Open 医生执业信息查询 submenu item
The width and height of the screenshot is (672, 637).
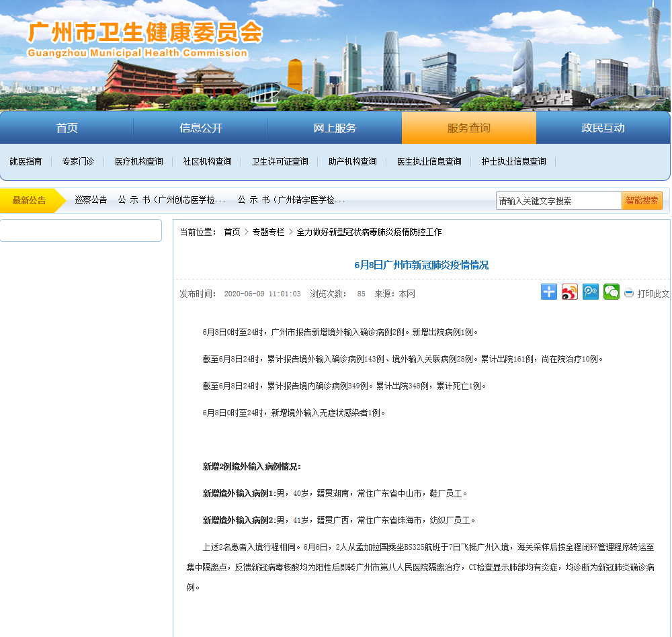coord(429,162)
